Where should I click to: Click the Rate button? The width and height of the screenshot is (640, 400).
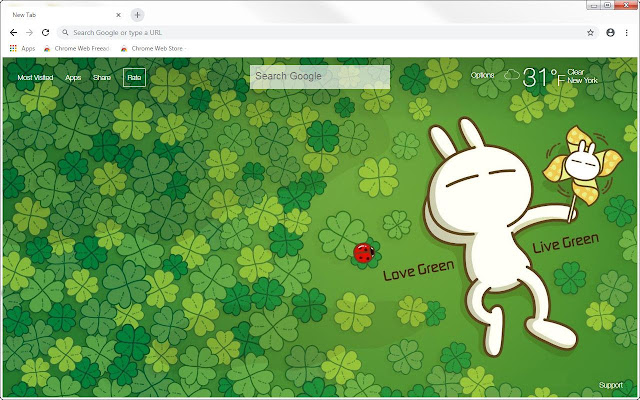[134, 78]
